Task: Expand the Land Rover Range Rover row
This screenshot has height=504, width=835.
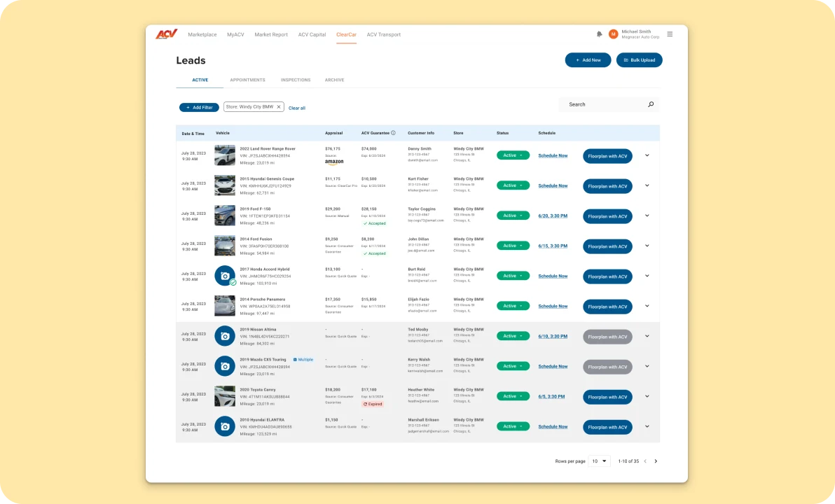Action: (x=647, y=155)
